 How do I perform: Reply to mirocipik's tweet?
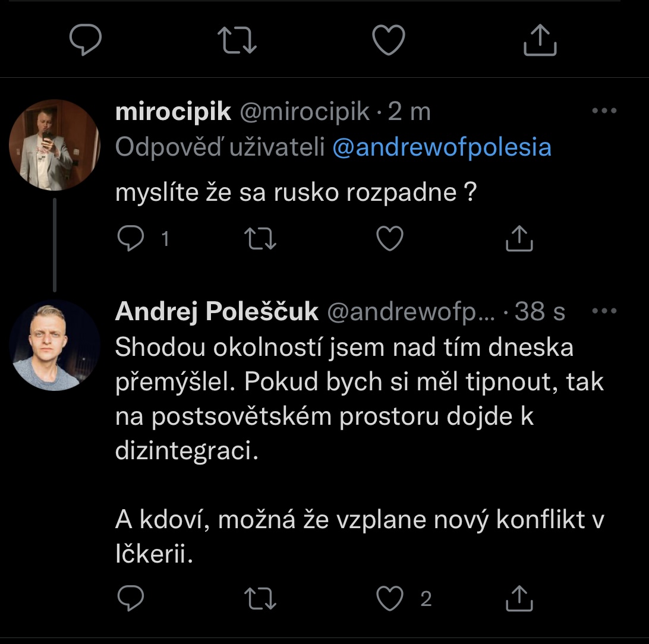tap(130, 238)
